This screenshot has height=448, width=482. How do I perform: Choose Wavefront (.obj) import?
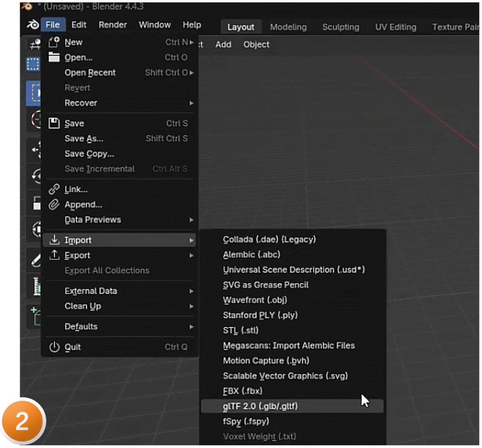click(292, 300)
